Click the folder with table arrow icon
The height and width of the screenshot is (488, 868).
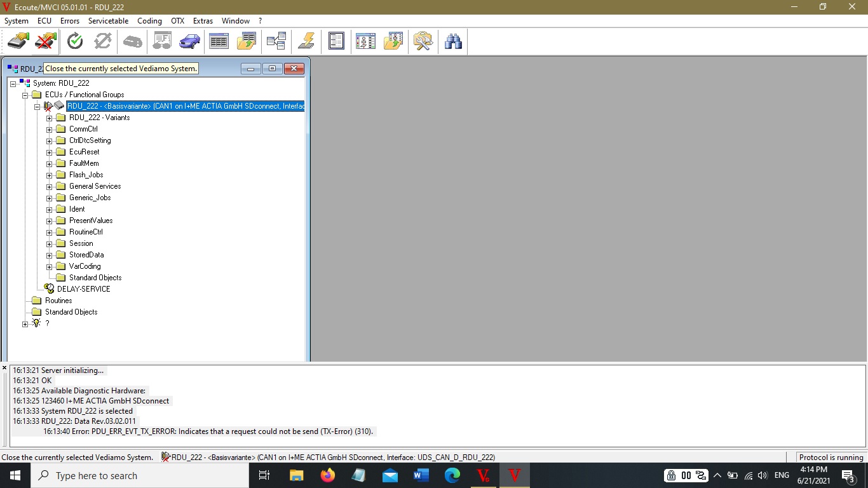click(x=247, y=42)
